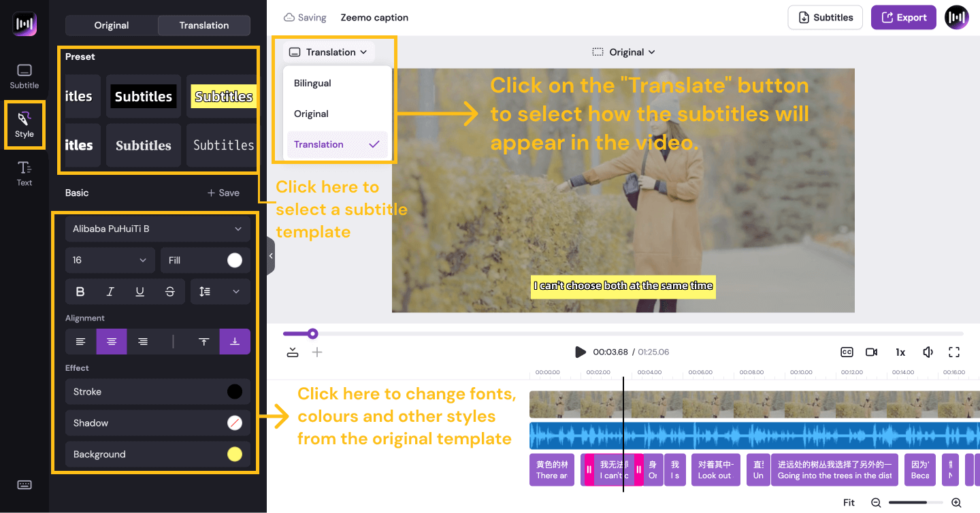Click the keyboard shortcuts icon

coord(24,484)
